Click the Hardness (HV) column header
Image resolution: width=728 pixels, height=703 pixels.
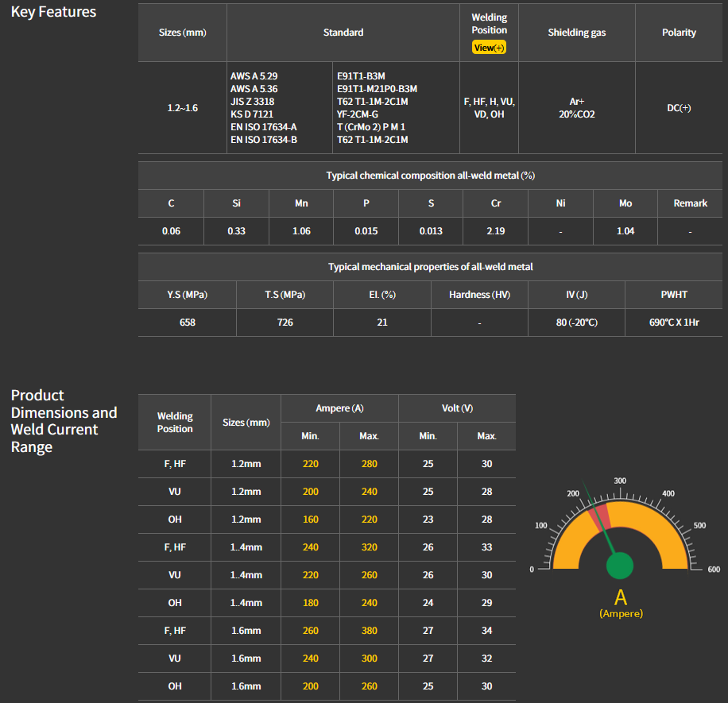click(x=479, y=295)
